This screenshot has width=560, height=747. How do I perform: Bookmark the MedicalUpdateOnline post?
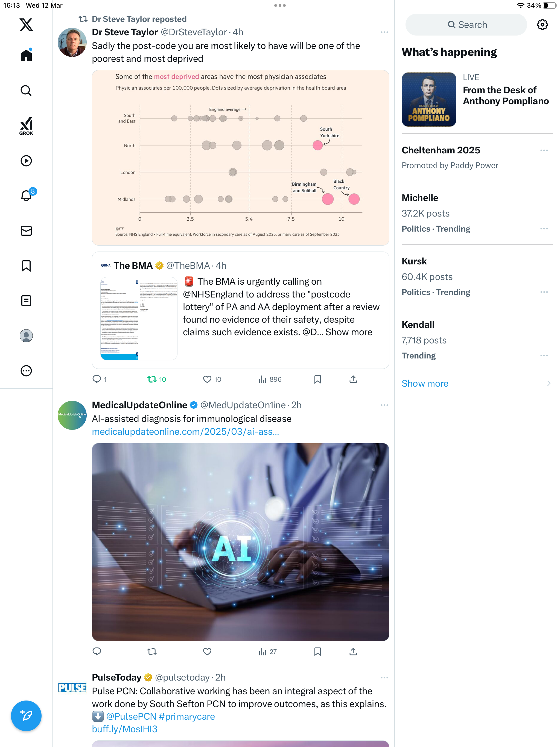click(x=317, y=651)
